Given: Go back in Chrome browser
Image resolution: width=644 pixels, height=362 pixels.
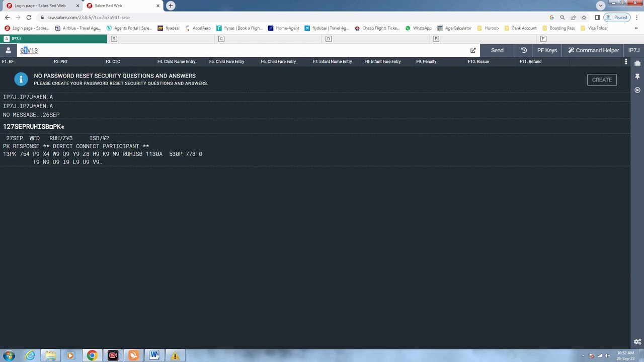Looking at the screenshot, I should point(7,18).
